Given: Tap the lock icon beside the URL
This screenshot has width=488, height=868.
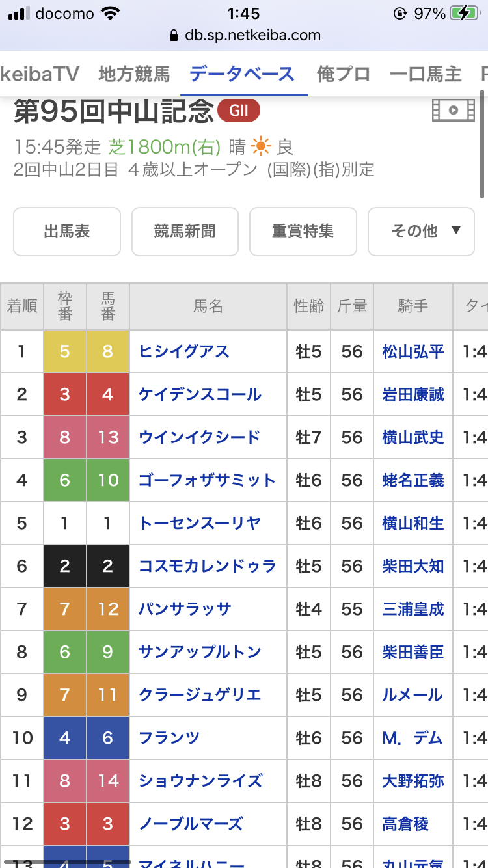Looking at the screenshot, I should [173, 35].
